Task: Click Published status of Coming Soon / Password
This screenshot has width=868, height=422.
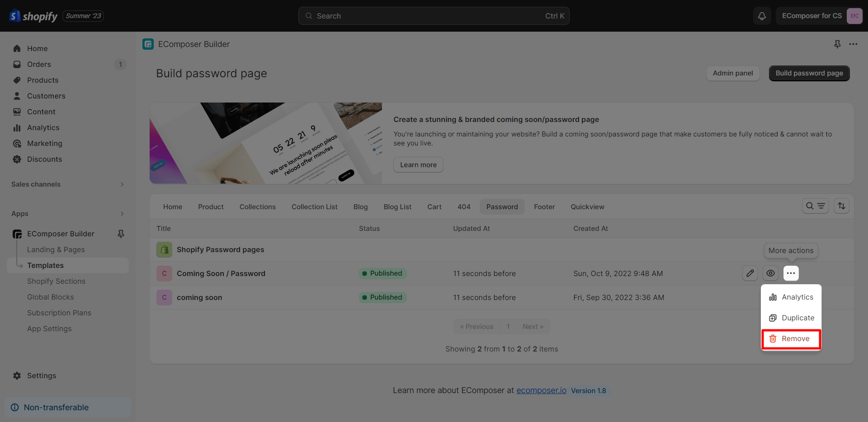Action: coord(382,273)
